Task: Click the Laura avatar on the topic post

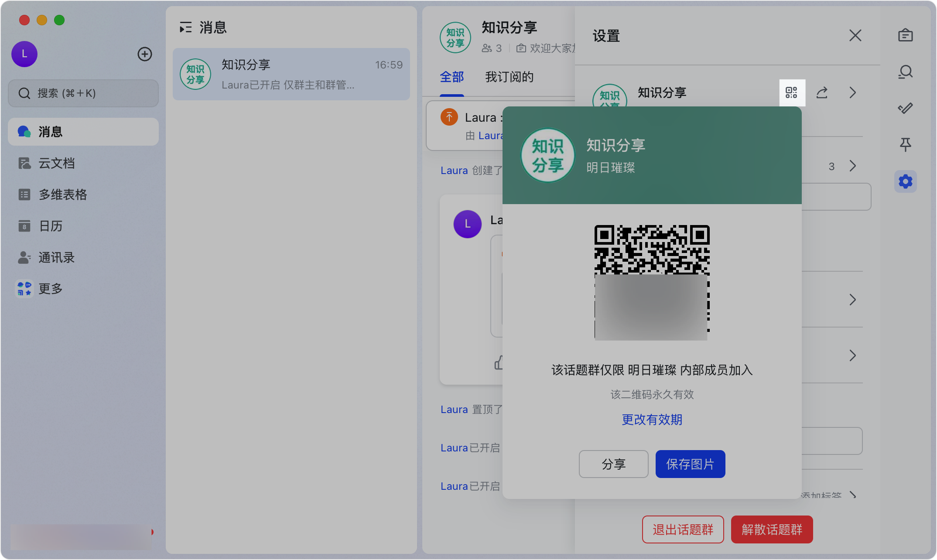Action: pos(468,224)
